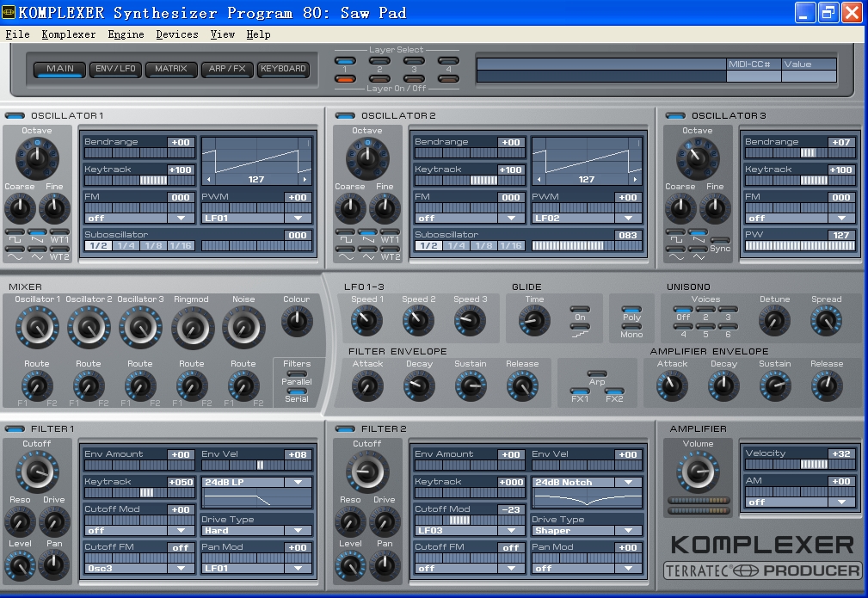Click the Mixer Ringmod knob
This screenshot has width=868, height=598.
(192, 327)
